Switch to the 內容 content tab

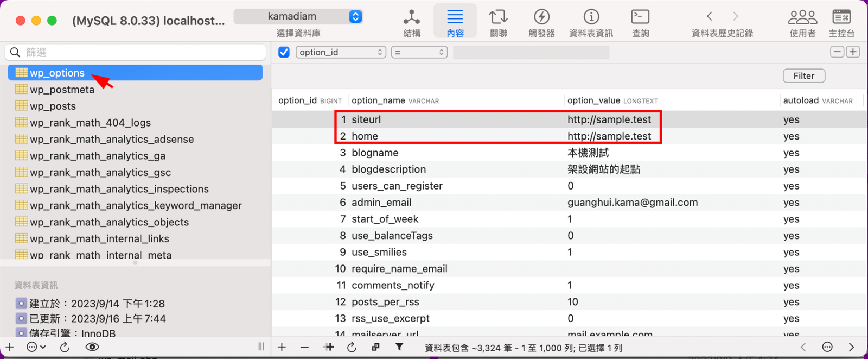click(455, 22)
